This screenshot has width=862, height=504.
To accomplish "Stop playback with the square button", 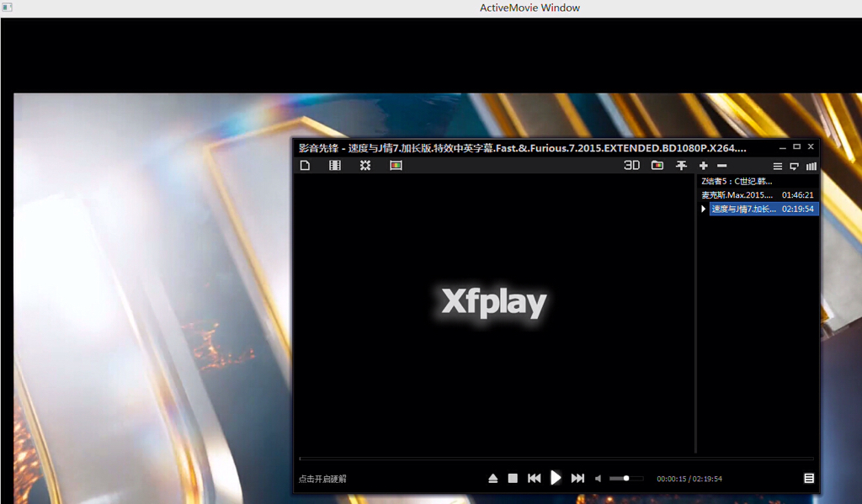I will point(513,479).
